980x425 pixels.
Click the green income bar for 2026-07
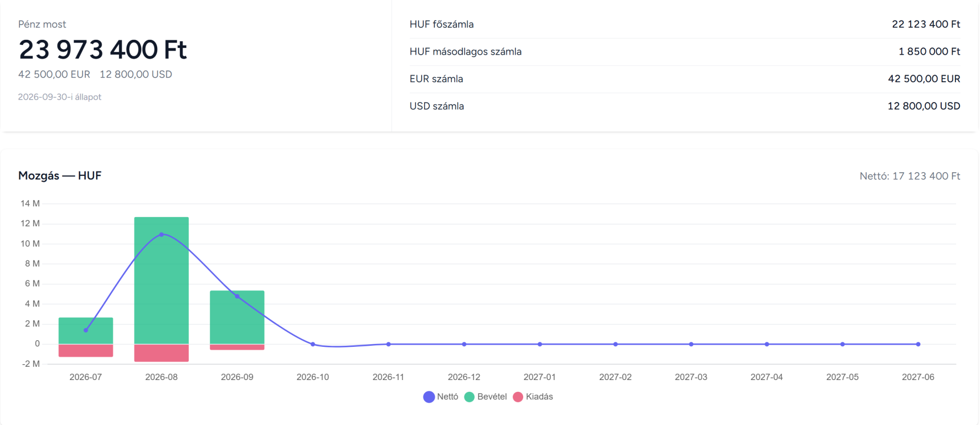(86, 331)
